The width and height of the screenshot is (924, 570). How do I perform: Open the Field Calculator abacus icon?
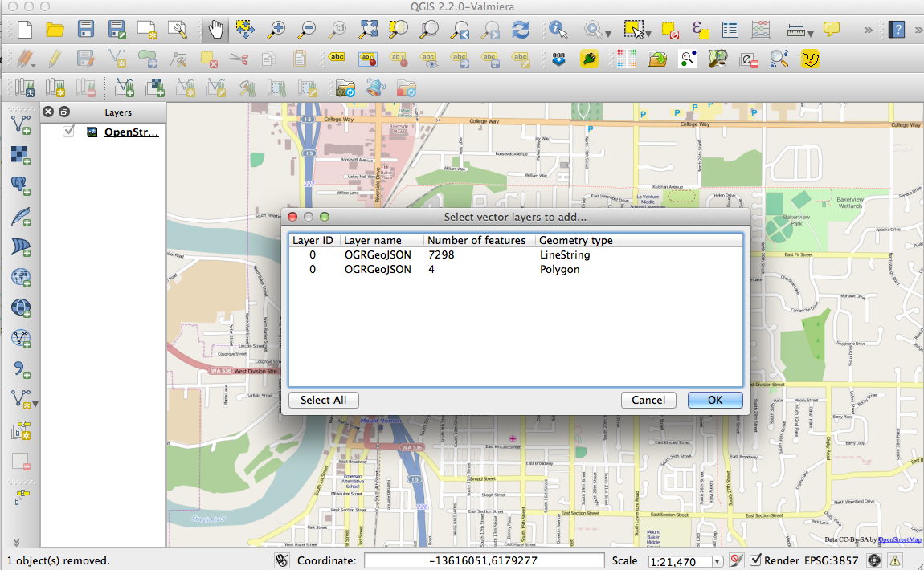(x=761, y=30)
